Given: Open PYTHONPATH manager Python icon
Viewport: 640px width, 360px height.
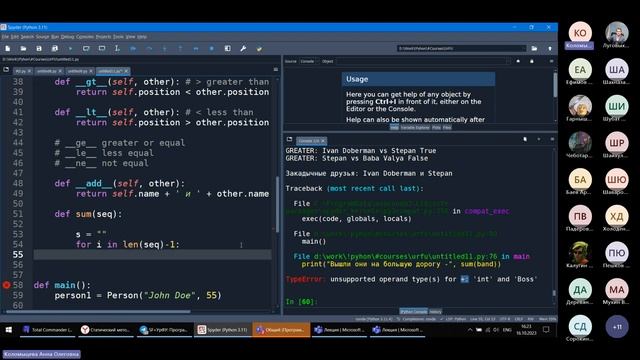Looking at the screenshot, I should [x=259, y=49].
